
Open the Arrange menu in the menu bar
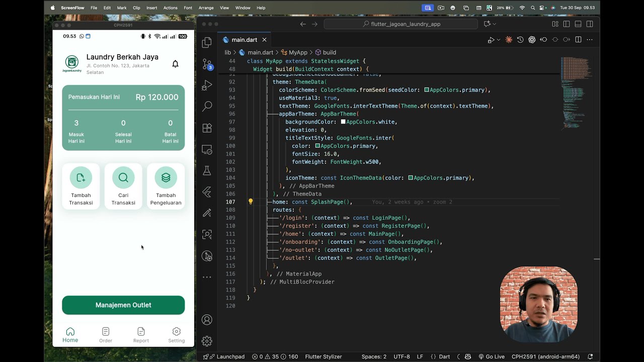point(206,8)
